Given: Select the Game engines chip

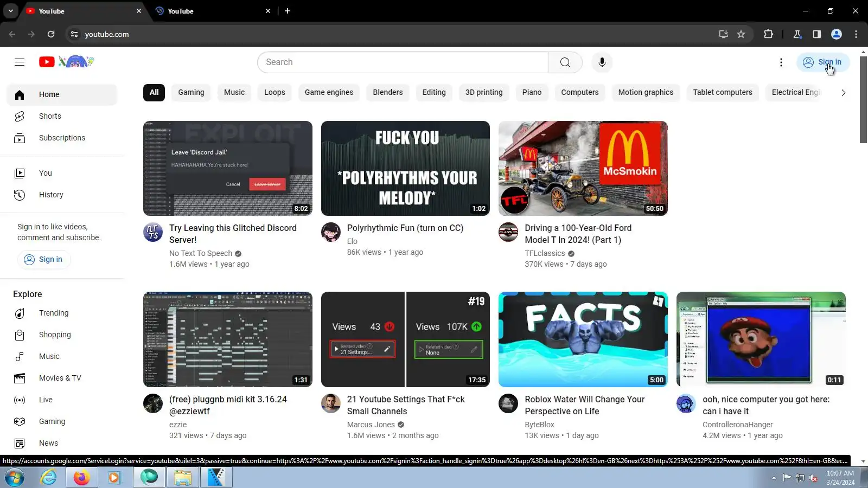Looking at the screenshot, I should (x=329, y=92).
